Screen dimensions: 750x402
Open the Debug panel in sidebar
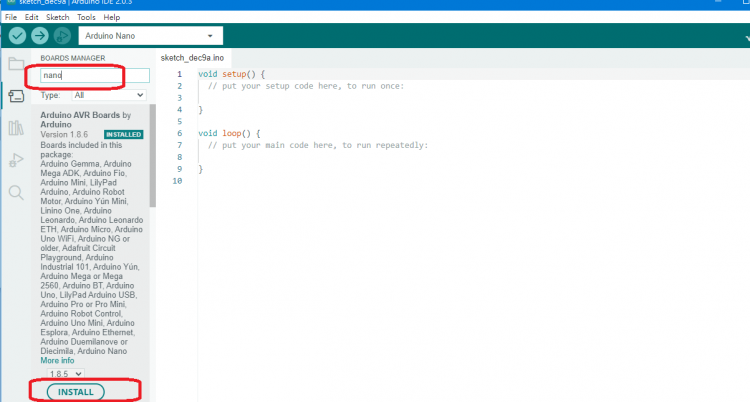15,160
